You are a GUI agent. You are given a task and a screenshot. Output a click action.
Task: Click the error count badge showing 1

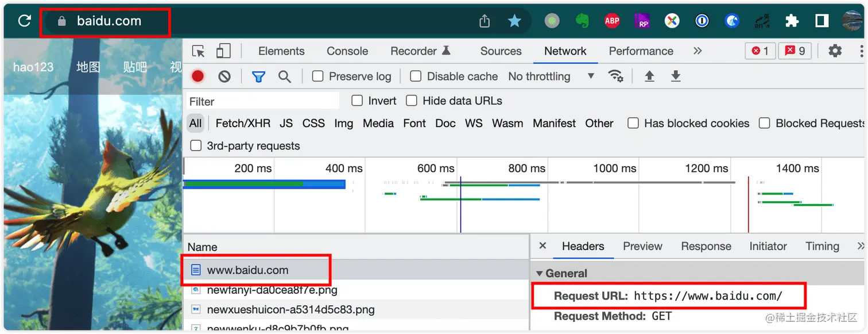(760, 51)
